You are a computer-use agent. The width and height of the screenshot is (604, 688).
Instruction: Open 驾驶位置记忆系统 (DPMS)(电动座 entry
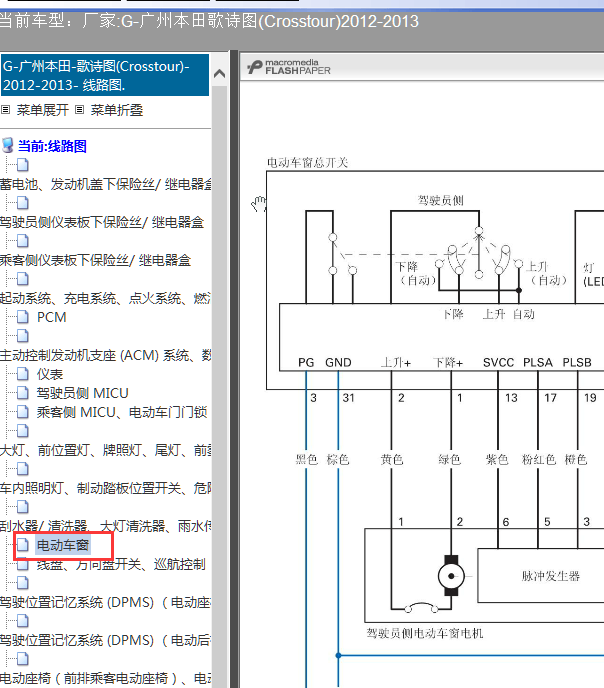coord(105,602)
